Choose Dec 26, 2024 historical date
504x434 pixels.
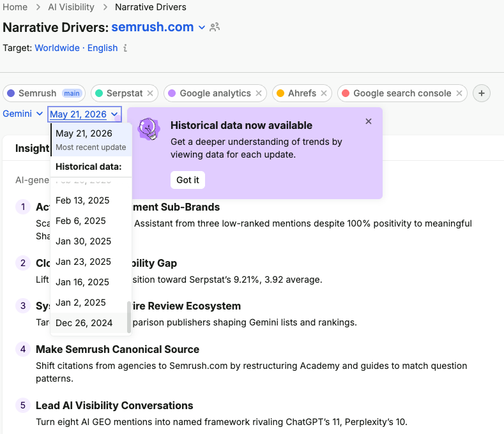tap(91, 323)
